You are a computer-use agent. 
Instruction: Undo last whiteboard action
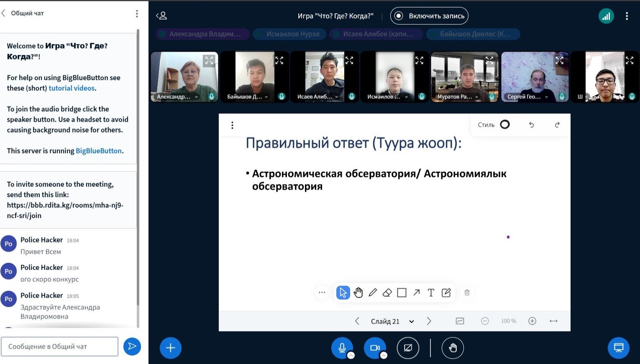[x=531, y=125]
